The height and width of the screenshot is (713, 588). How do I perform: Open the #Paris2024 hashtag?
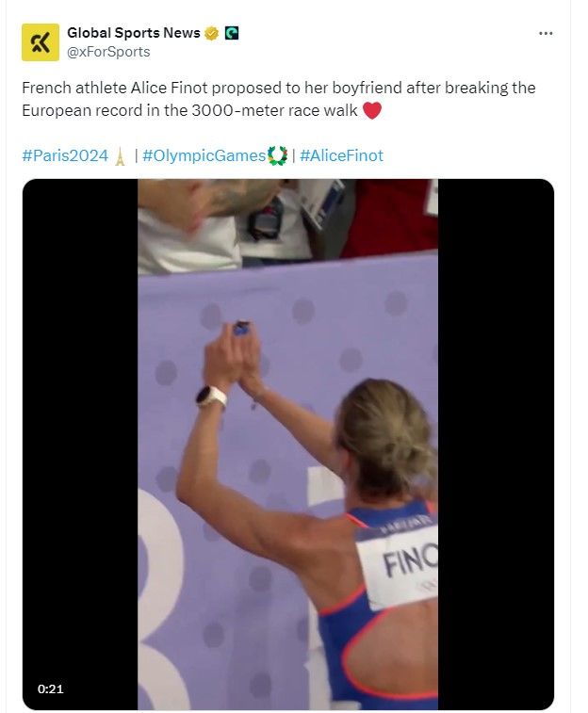click(x=65, y=156)
